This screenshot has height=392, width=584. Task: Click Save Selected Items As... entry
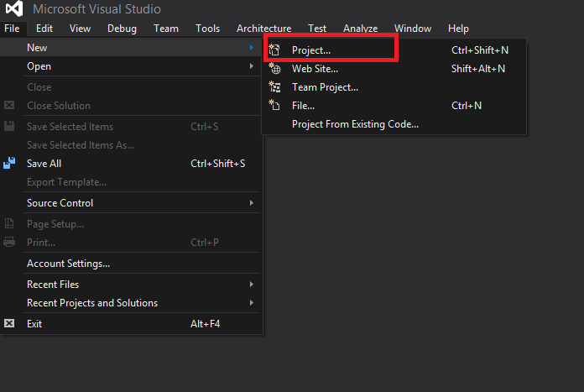coord(130,145)
